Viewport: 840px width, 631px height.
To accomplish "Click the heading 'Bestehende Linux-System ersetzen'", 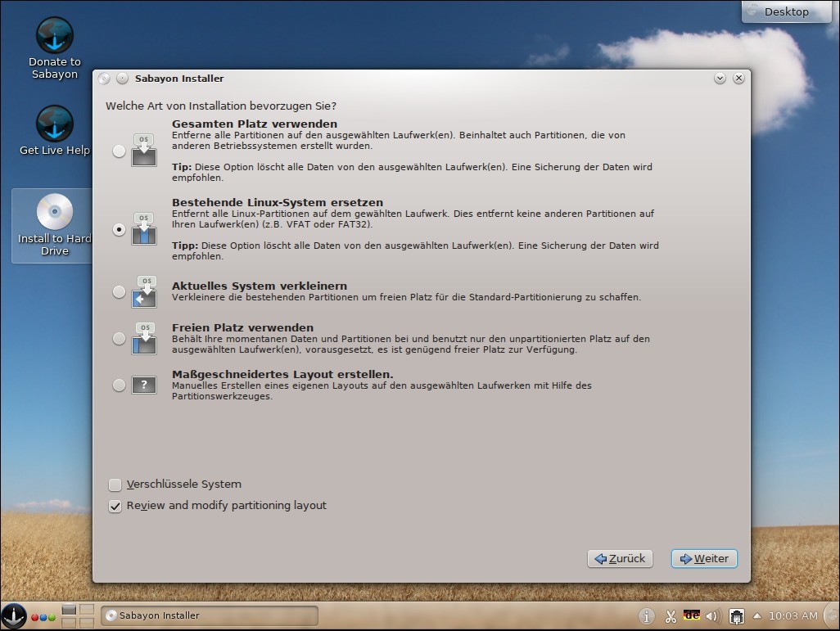I will point(278,202).
